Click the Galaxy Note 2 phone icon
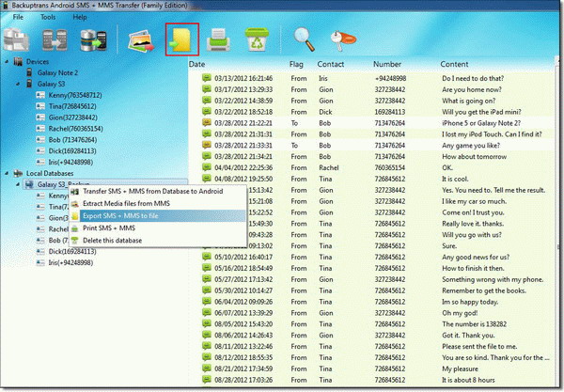564x392 pixels. pos(29,72)
